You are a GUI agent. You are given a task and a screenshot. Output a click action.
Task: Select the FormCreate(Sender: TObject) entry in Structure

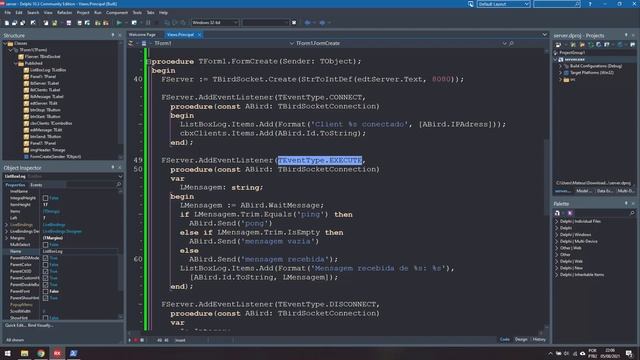tap(55, 157)
